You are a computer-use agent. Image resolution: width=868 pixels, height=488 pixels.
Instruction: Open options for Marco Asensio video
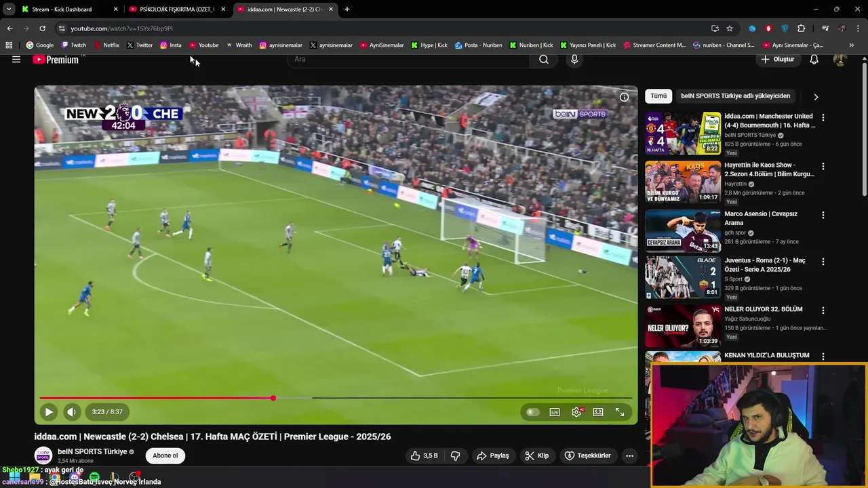pos(823,215)
